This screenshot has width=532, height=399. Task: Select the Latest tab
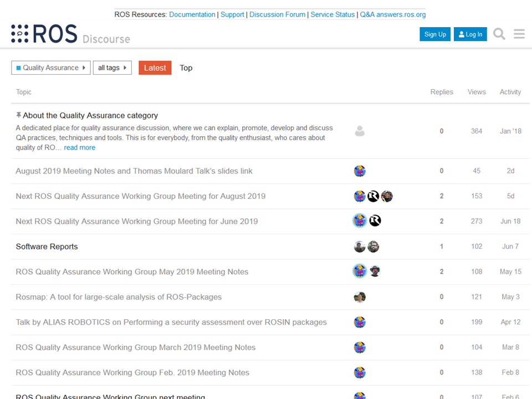coord(155,68)
